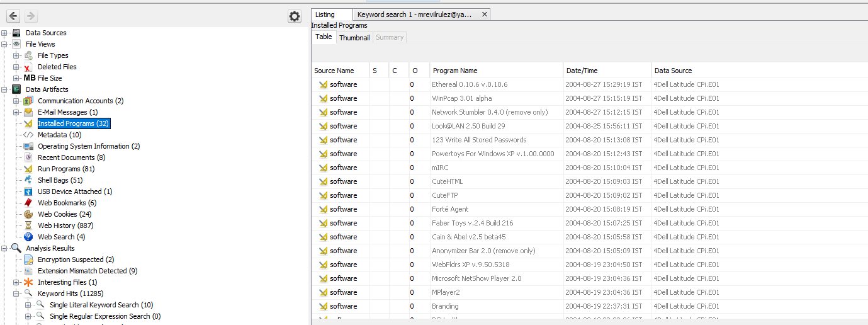Click the back navigation arrow
This screenshot has height=325, width=868.
pos(13,16)
